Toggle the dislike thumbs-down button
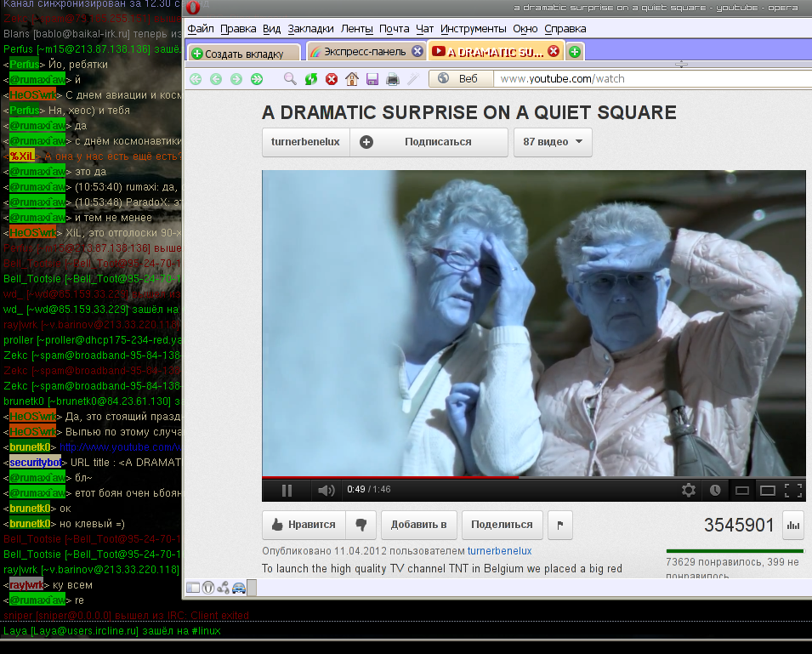812x654 pixels. 361,525
